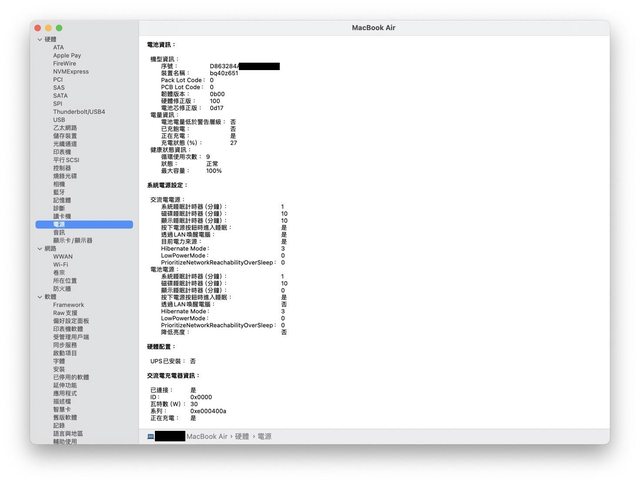The image size is (640, 484).
Task: Select Apple Pay in the sidebar
Action: click(x=67, y=56)
